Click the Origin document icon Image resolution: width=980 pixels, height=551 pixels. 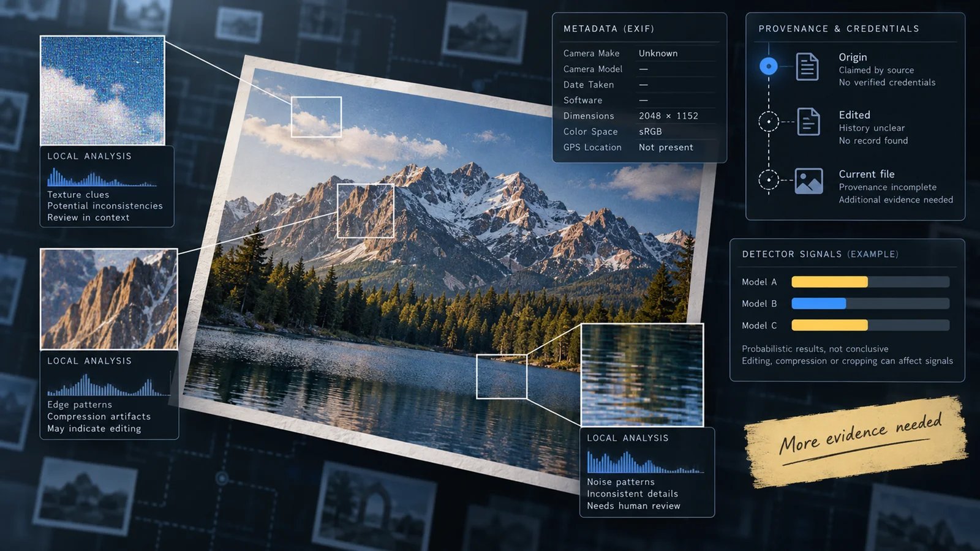tap(807, 67)
